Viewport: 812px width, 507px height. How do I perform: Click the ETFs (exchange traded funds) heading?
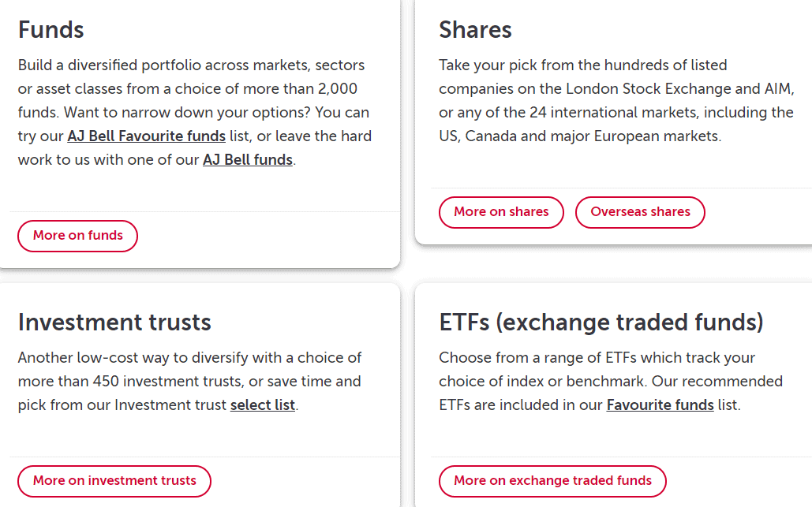601,322
